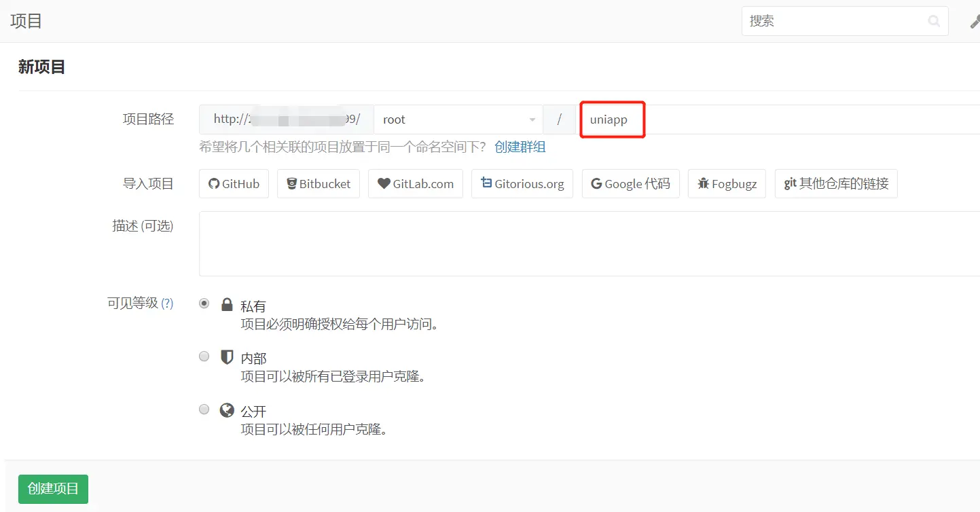Select the 公开 visibility radio button

204,409
